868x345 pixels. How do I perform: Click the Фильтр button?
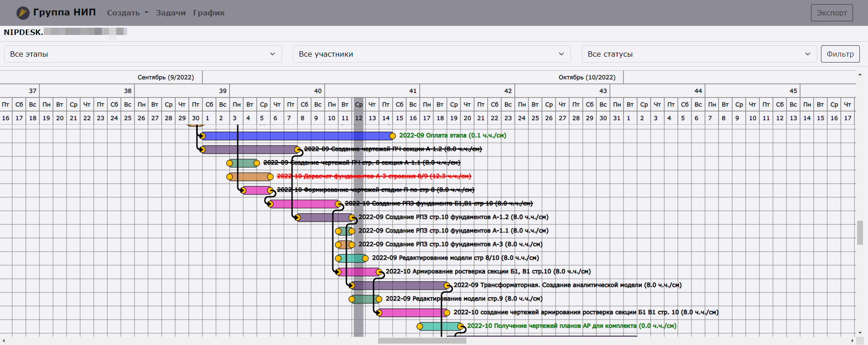(x=840, y=54)
